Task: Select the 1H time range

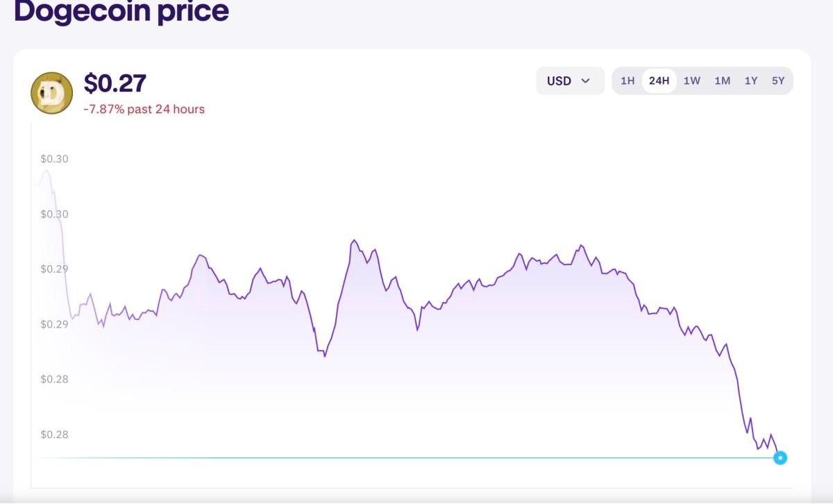Action: coord(627,81)
